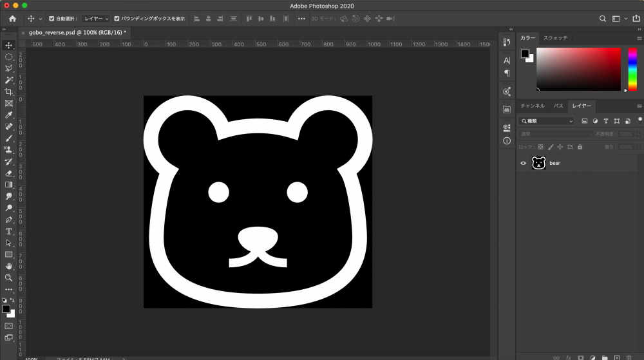Switch to the スウォッチ tab
644x360 pixels.
[555, 38]
